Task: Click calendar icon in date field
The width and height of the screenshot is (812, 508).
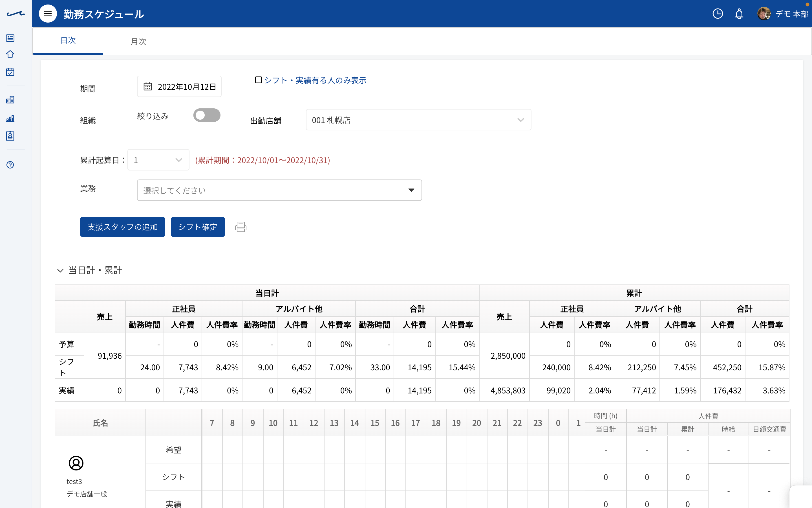Action: point(148,86)
